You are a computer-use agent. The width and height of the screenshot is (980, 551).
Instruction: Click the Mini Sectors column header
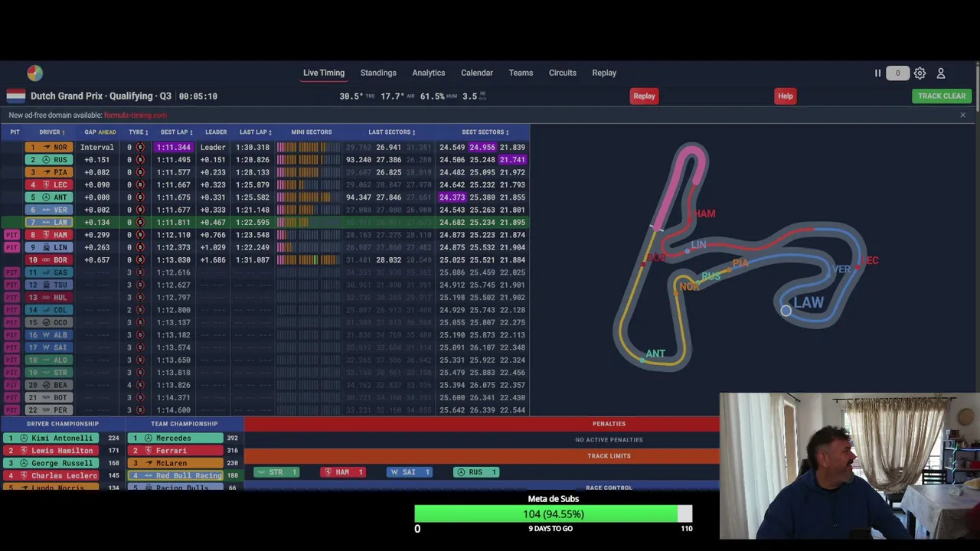click(312, 132)
